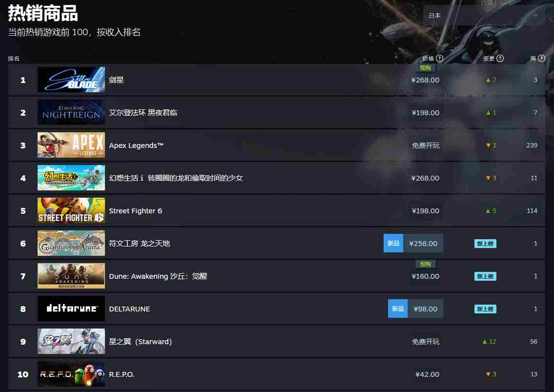This screenshot has width=554, height=392.
Task: Click the Apex Legends cover image
Action: 71,145
